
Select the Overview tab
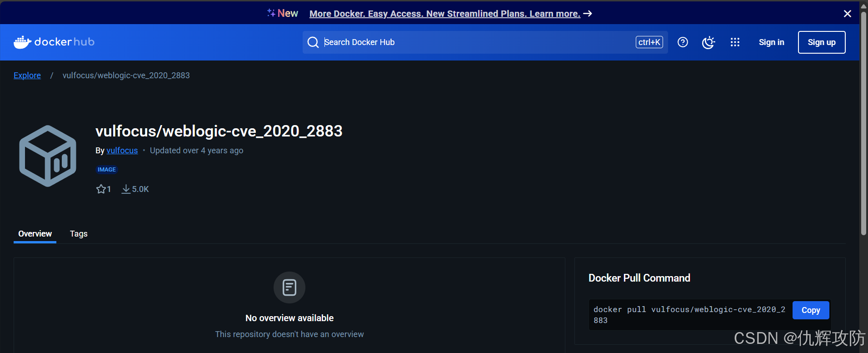35,234
